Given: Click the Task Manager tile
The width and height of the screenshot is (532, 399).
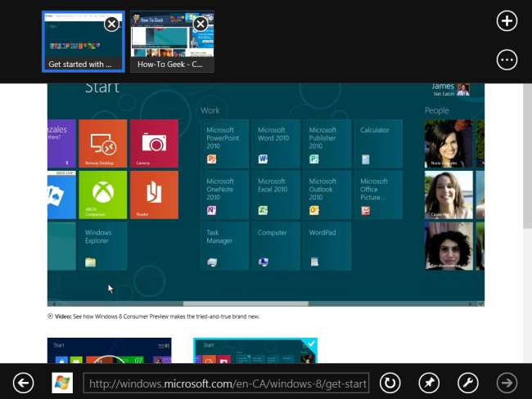Looking at the screenshot, I should 224,245.
